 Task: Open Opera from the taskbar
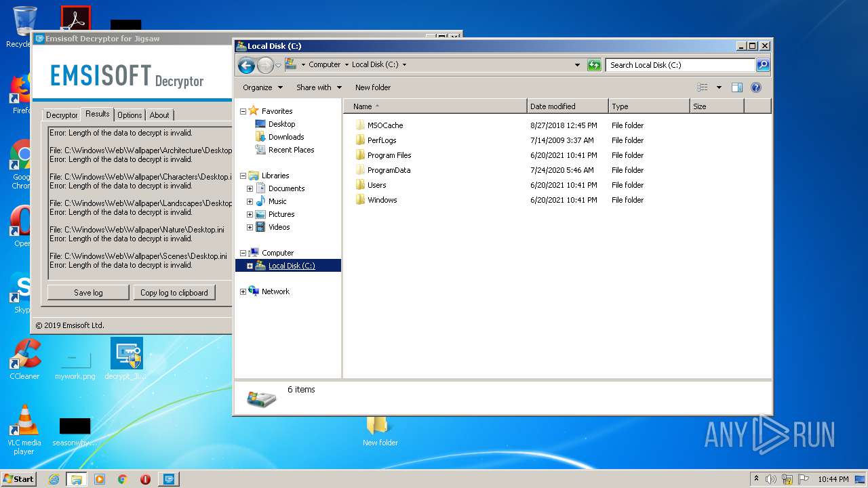(x=145, y=479)
